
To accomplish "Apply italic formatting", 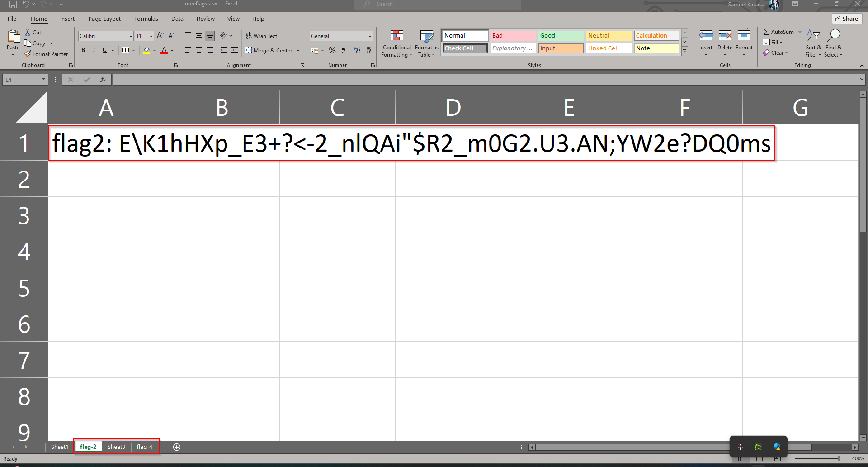I will pyautogui.click(x=94, y=50).
